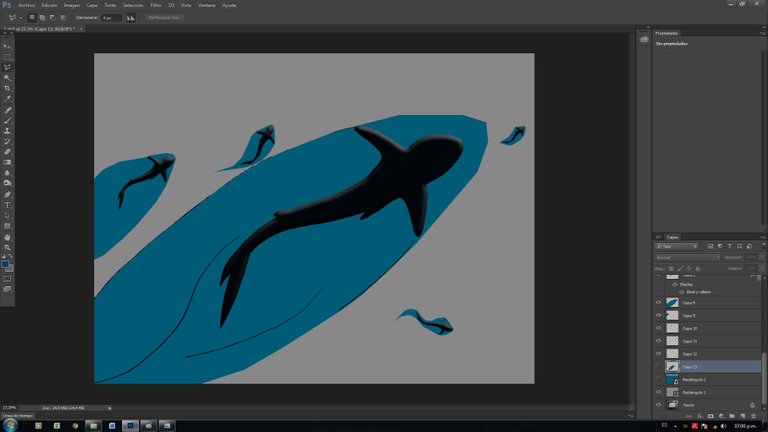Open the Filtro menu
Image resolution: width=768 pixels, height=432 pixels.
click(x=156, y=5)
